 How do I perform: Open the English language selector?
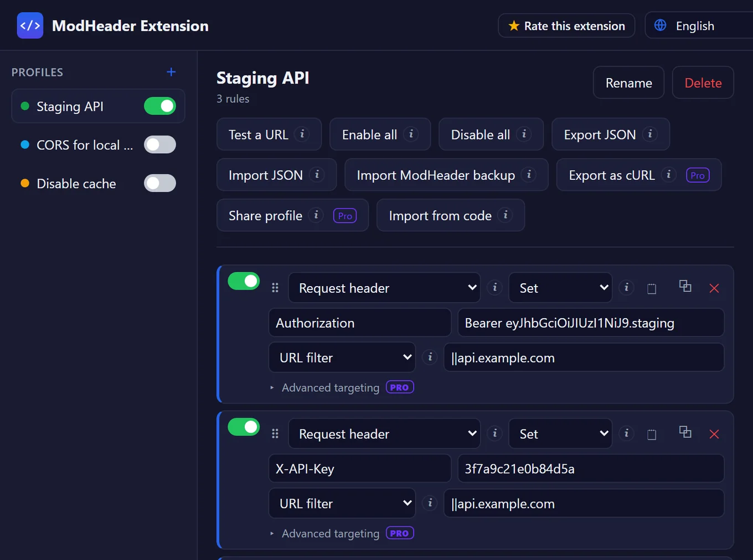pyautogui.click(x=699, y=25)
